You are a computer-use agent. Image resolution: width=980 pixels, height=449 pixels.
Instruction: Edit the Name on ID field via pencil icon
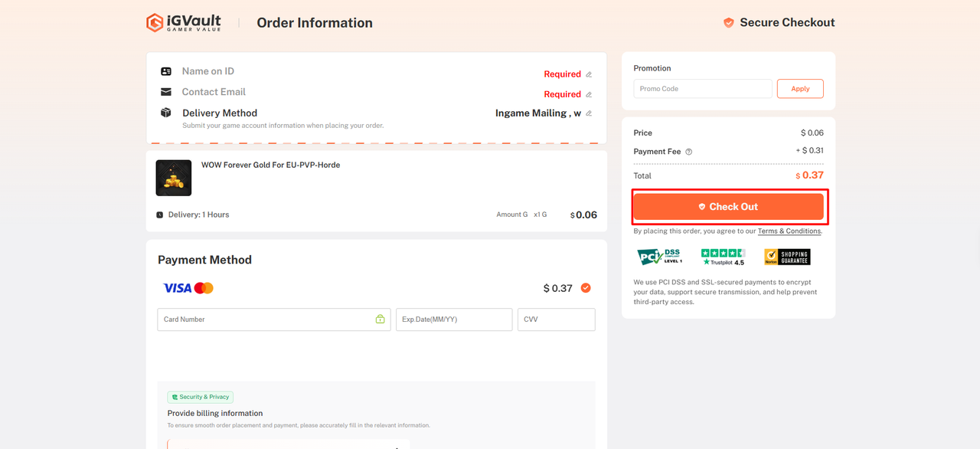pyautogui.click(x=589, y=74)
